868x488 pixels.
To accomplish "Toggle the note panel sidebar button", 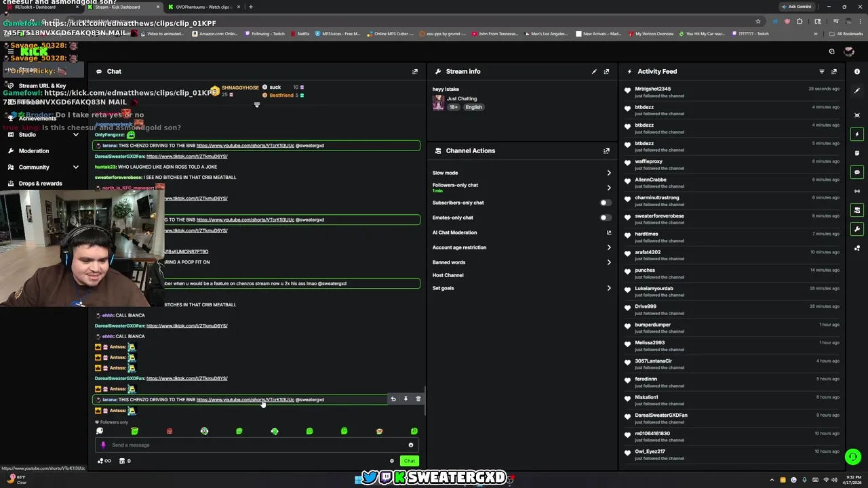I will click(x=857, y=153).
